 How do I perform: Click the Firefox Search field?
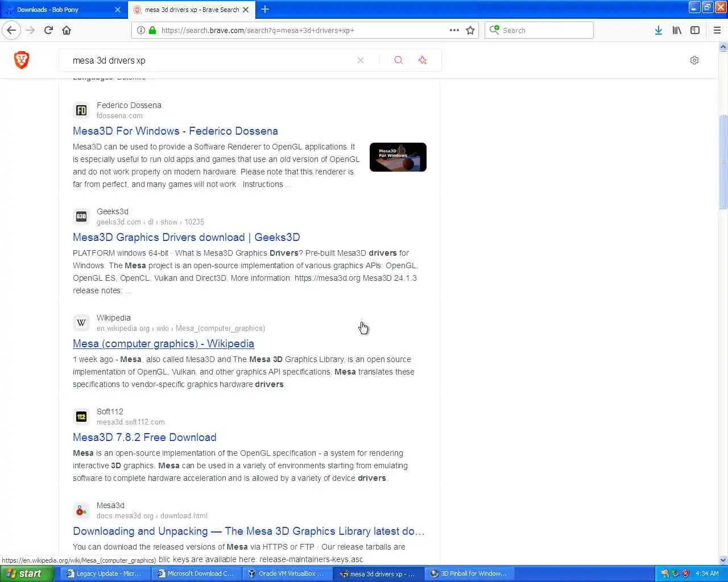coord(539,30)
